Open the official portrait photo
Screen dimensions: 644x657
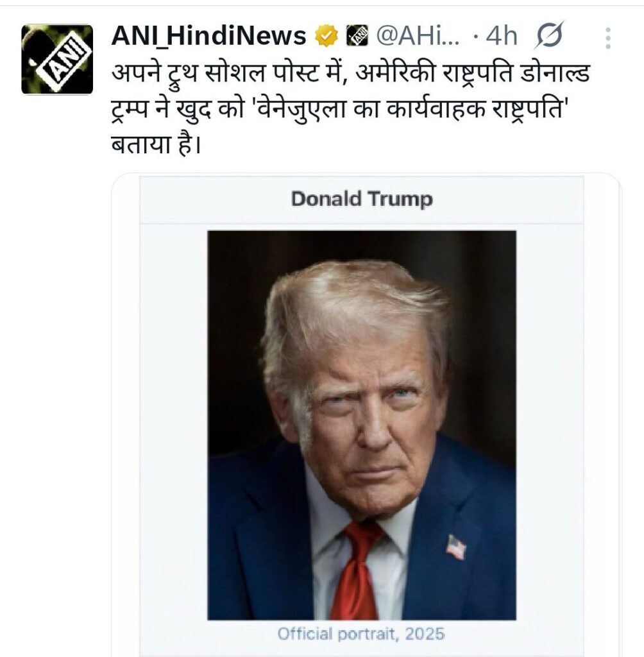pyautogui.click(x=362, y=425)
